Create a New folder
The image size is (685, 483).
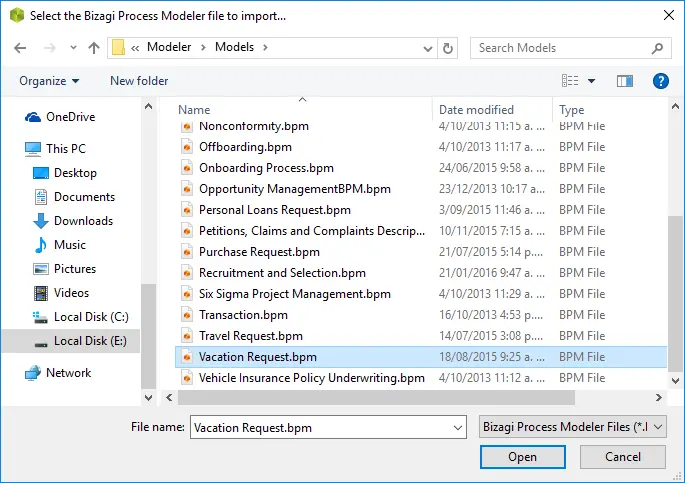coord(139,81)
